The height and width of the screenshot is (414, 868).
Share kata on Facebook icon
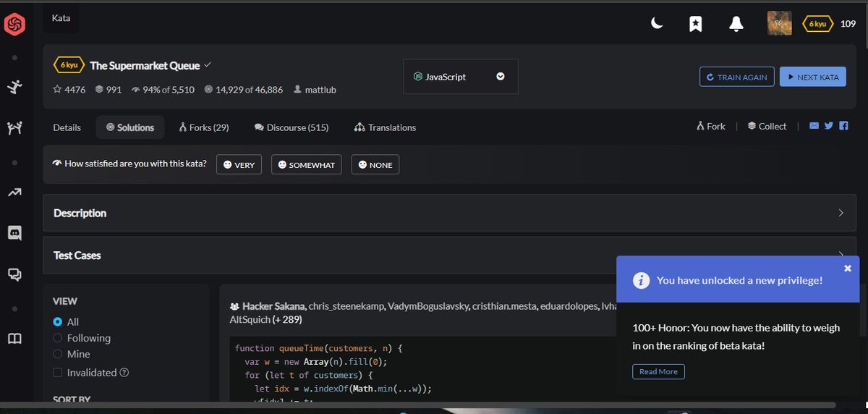(843, 126)
